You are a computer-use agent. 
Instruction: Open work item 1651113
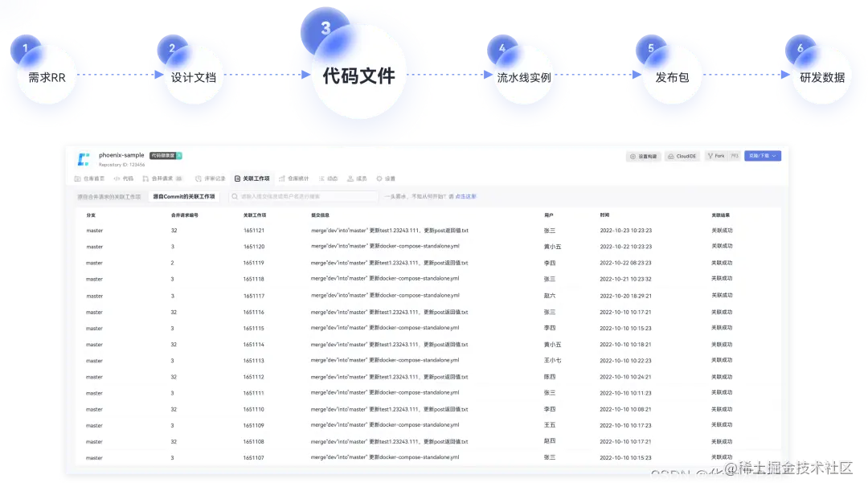253,361
